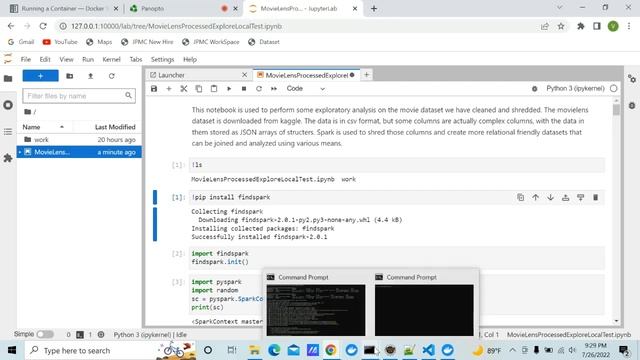This screenshot has height=360, width=640.
Task: Restart kernel and run all cells
Action: (x=274, y=89)
